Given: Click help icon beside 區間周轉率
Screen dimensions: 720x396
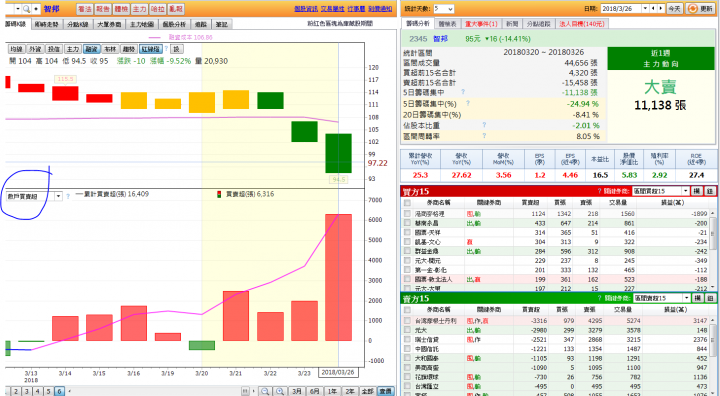Looking at the screenshot, I should click(484, 136).
